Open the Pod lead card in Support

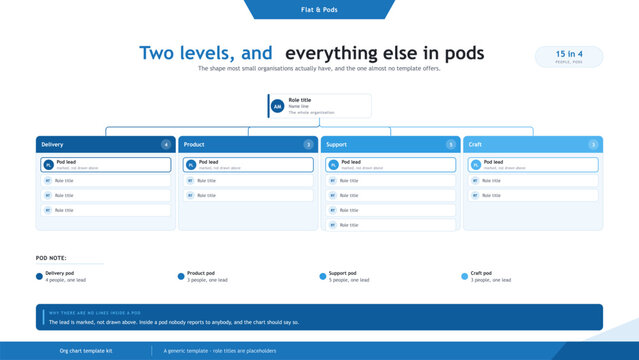[390, 165]
